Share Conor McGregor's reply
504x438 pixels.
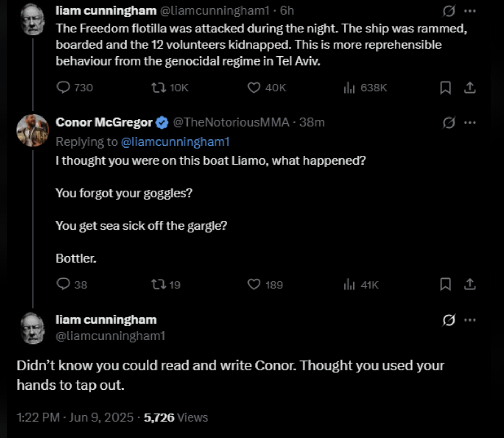coord(470,285)
